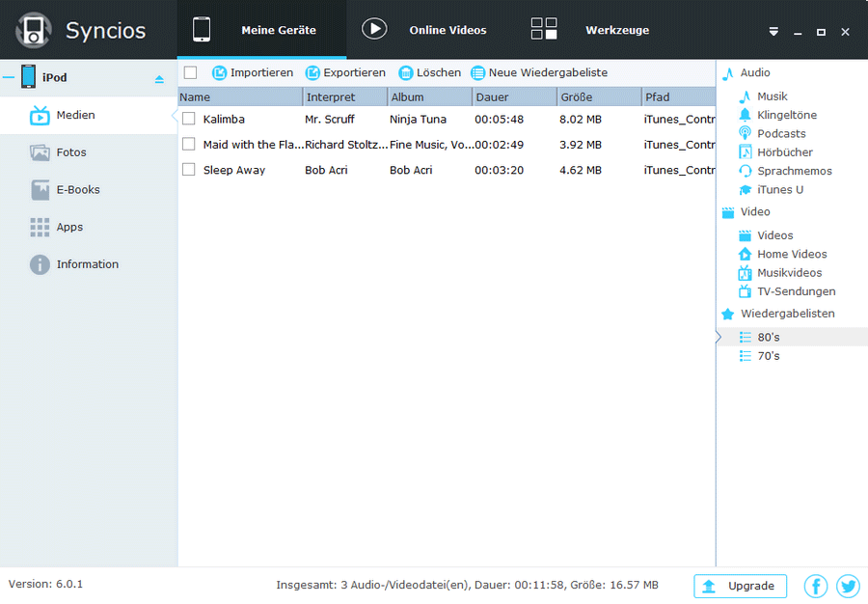
Task: Click the Neue Wiedergabeliste list icon
Action: click(x=477, y=73)
